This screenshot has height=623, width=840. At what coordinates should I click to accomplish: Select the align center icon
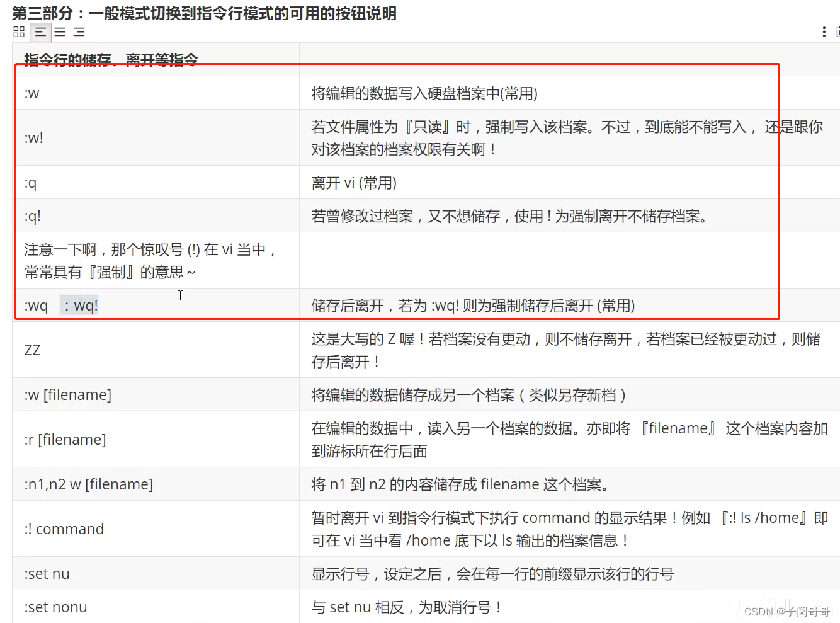[x=60, y=32]
